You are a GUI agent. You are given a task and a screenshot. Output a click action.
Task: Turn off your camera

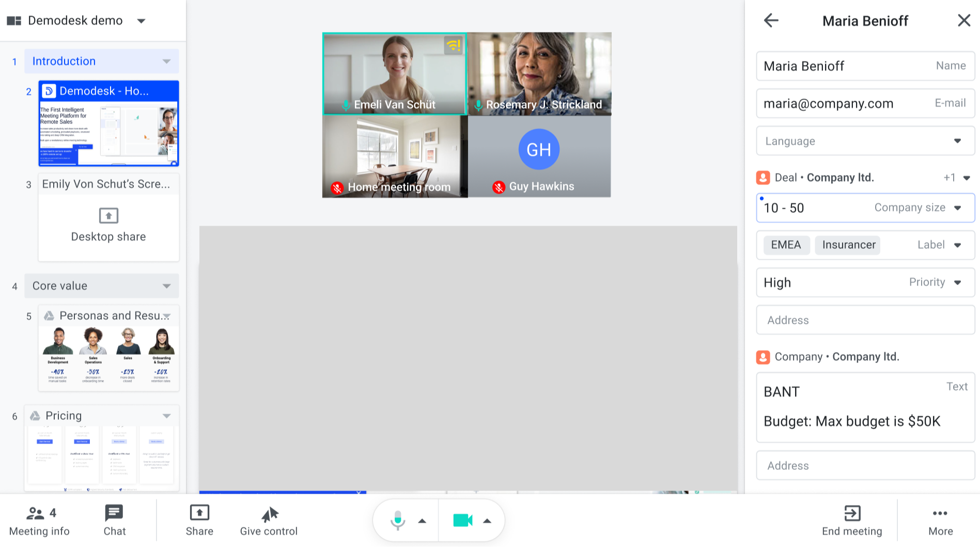pyautogui.click(x=463, y=521)
